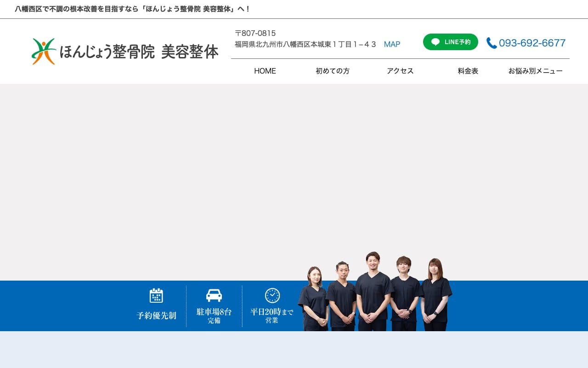Click the phone receiver icon

(x=491, y=42)
